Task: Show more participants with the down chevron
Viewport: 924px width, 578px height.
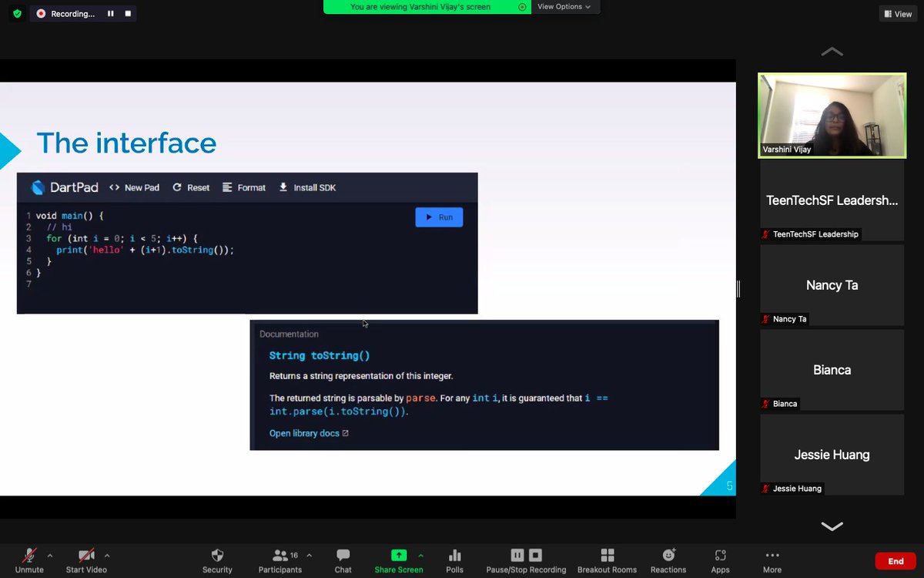Action: [832, 526]
